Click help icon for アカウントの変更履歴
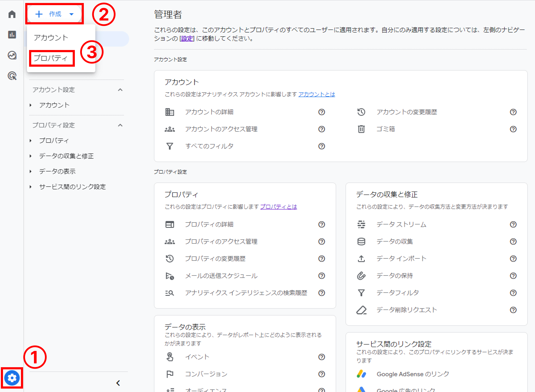This screenshot has height=392, width=535. 513,112
